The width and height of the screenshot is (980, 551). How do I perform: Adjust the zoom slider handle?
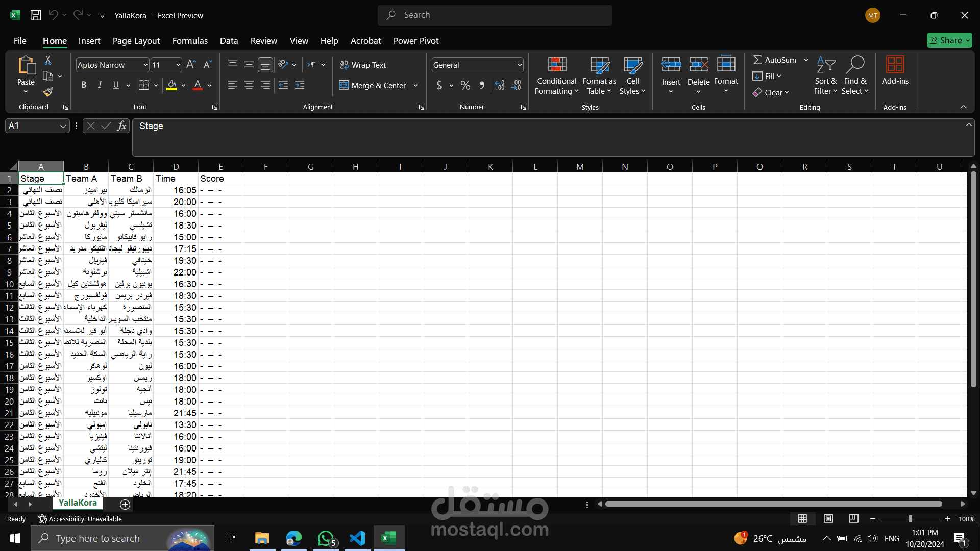[x=910, y=519]
